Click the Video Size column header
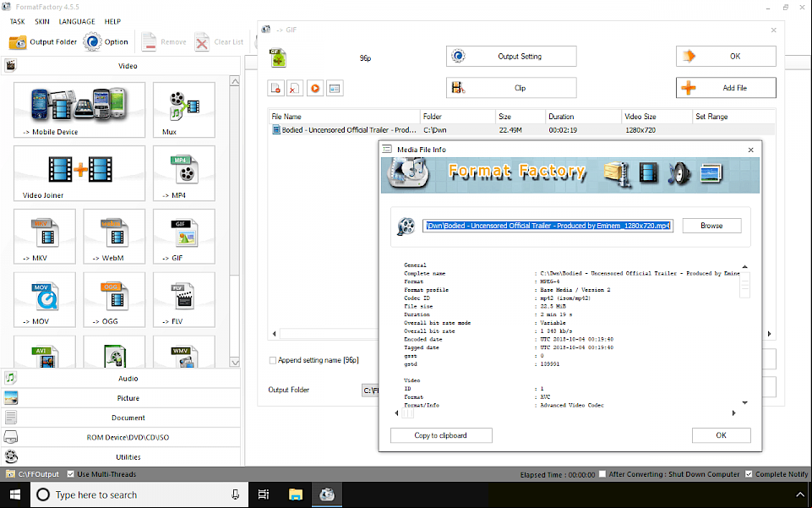Image resolution: width=812 pixels, height=508 pixels. coord(657,117)
